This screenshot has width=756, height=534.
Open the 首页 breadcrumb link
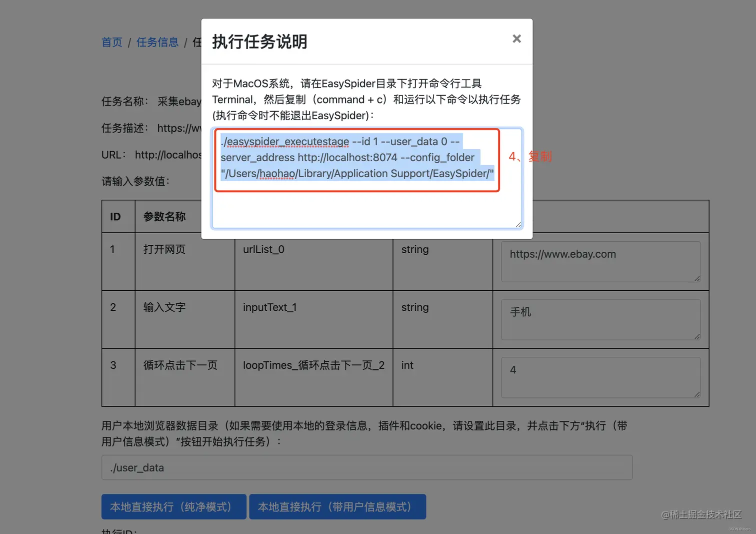(111, 42)
